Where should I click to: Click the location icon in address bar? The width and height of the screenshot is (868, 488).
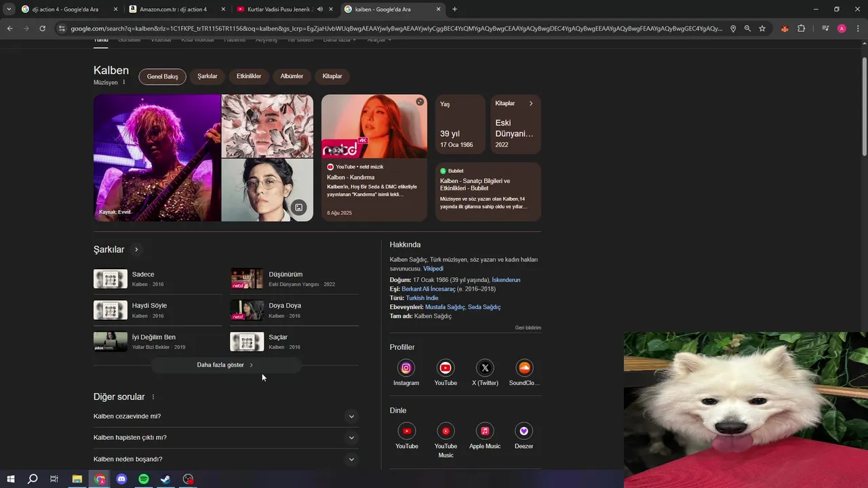733,28
